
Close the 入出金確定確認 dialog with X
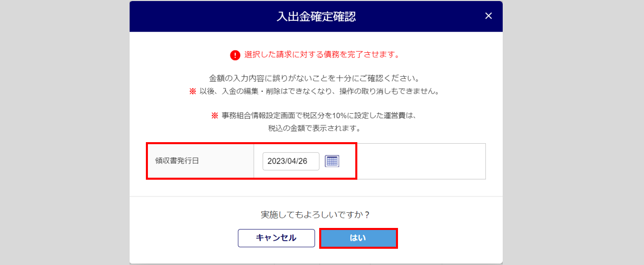click(x=488, y=16)
